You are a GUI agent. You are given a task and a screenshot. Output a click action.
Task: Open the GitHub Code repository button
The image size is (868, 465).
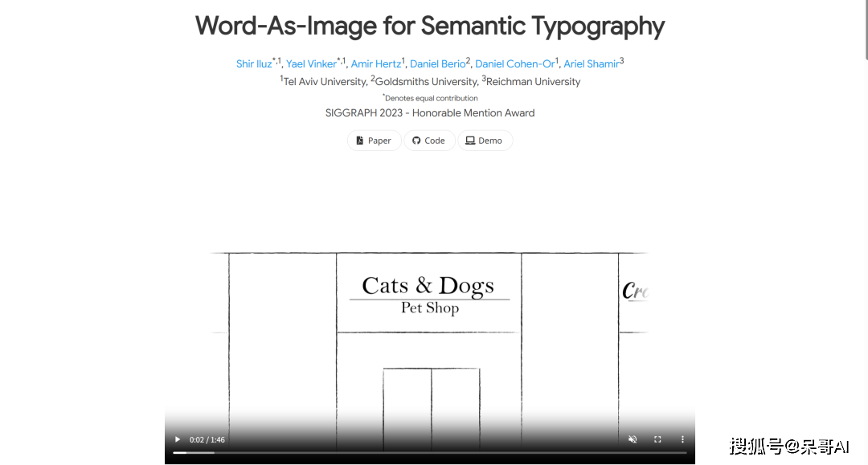click(429, 141)
